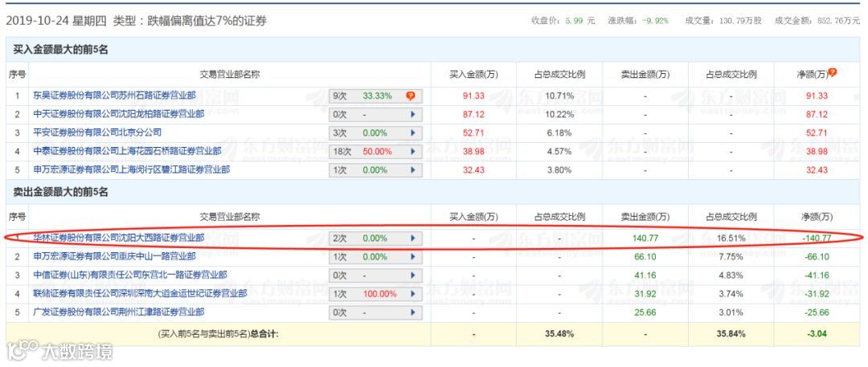Click sell amount 66.10 in 卖出金额 column
Image resolution: width=868 pixels, height=367 pixels.
(645, 256)
